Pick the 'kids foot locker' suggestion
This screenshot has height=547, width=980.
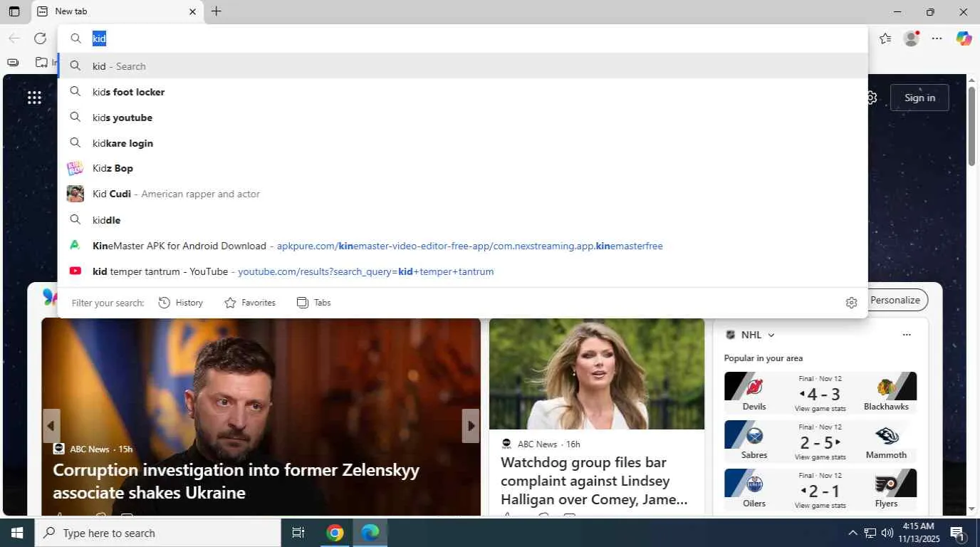pyautogui.click(x=463, y=92)
